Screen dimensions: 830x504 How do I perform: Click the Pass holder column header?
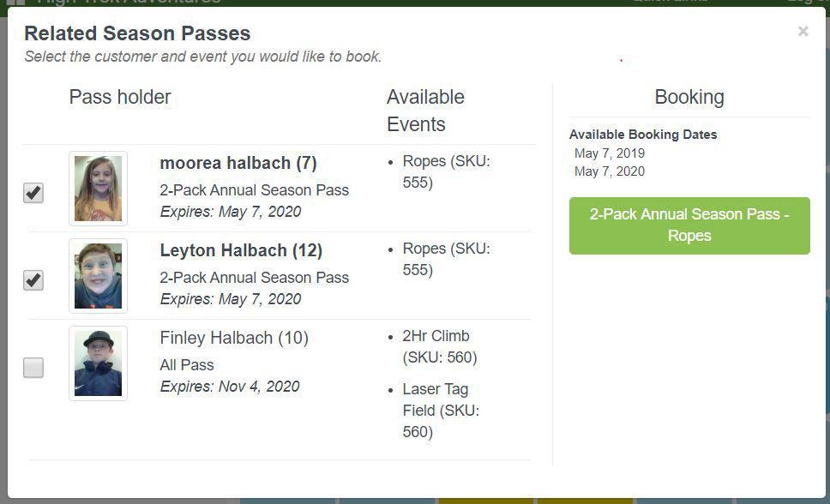(x=120, y=97)
